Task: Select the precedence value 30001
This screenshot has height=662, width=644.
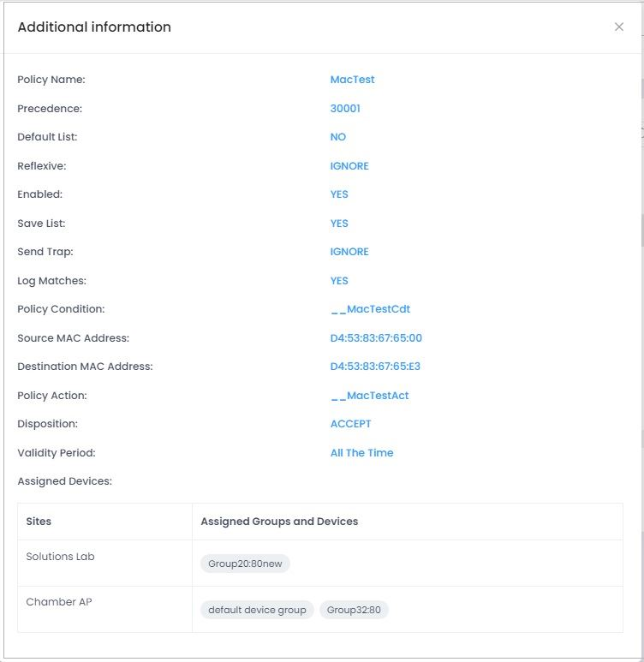Action: [x=345, y=109]
